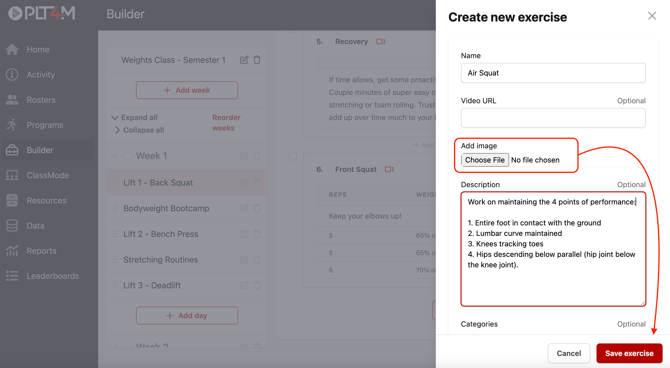Edit Weights Class - Semester 1 program
670x368 pixels.
pos(244,60)
